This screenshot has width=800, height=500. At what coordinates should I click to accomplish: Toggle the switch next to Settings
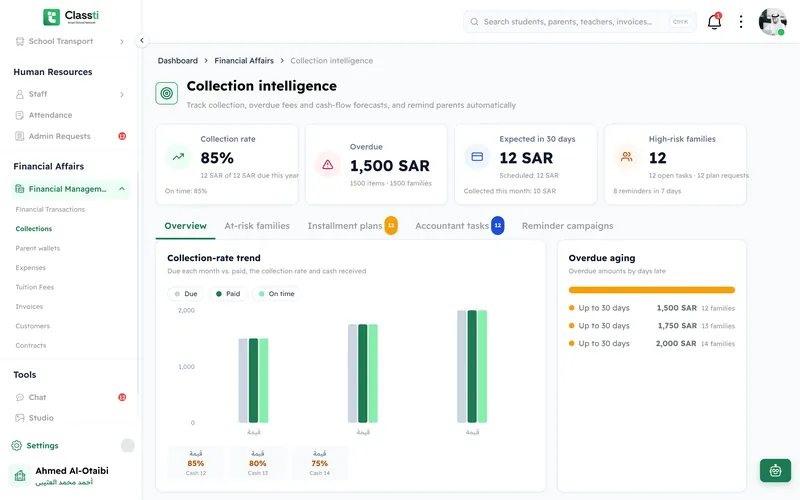[x=128, y=445]
